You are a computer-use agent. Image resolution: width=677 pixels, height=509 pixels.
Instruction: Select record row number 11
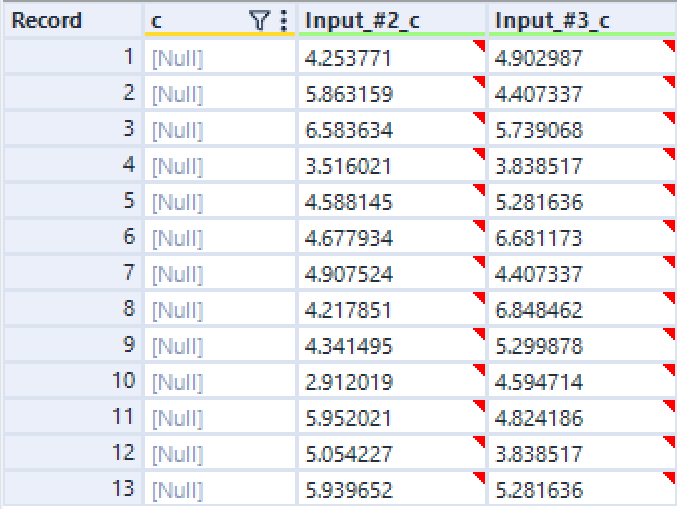pyautogui.click(x=73, y=417)
